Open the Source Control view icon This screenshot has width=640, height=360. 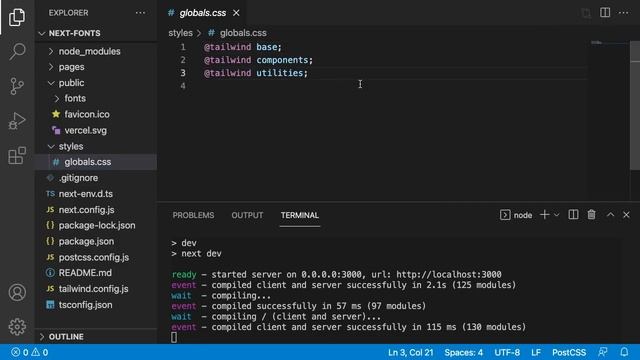17,86
